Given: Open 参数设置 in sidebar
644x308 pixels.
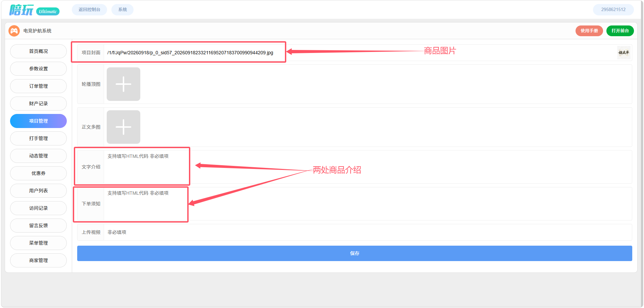Looking at the screenshot, I should (x=38, y=69).
